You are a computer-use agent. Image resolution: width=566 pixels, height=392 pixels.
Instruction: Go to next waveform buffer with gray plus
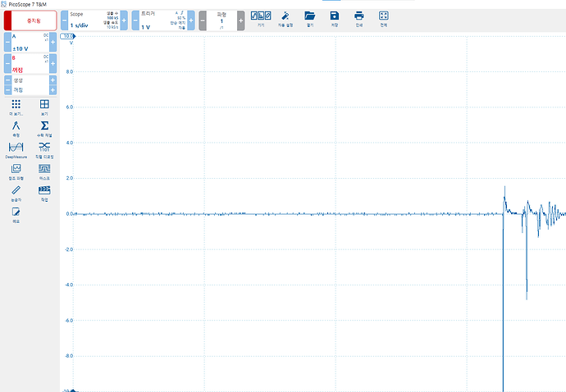tap(241, 21)
